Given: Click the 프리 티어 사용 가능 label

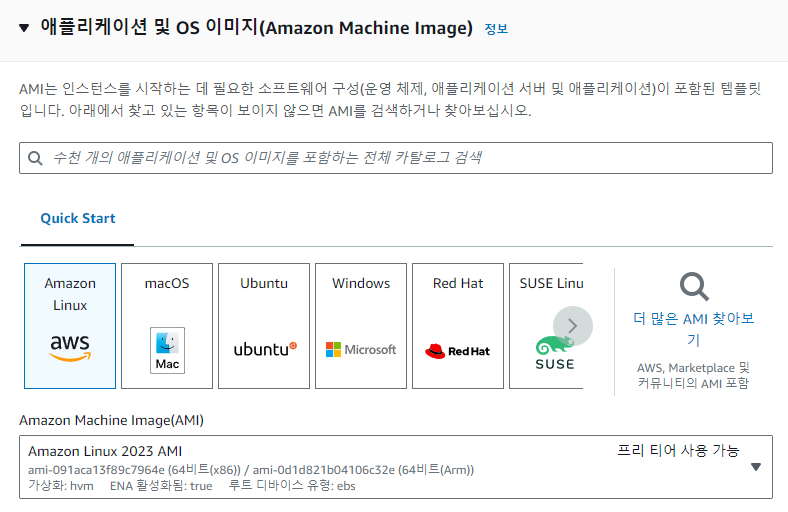Looking at the screenshot, I should pos(678,450).
